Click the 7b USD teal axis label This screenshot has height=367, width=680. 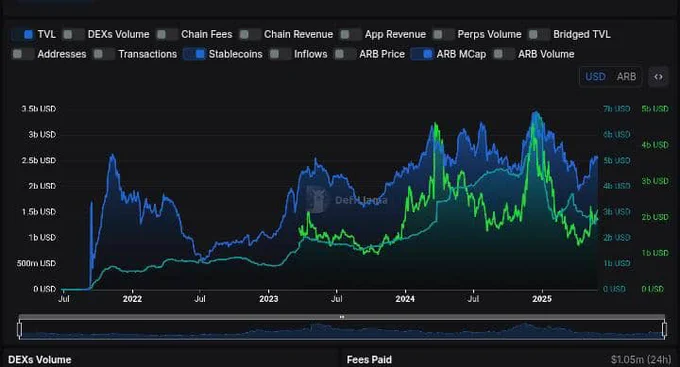(616, 109)
